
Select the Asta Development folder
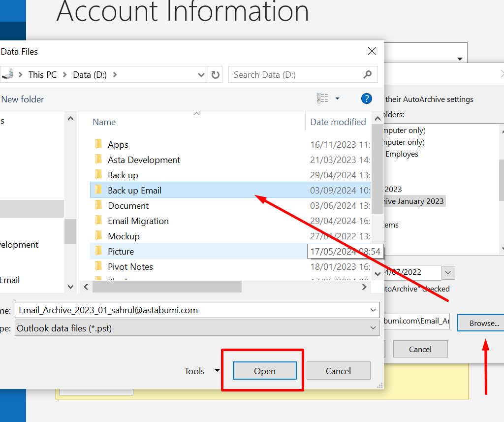pos(144,160)
